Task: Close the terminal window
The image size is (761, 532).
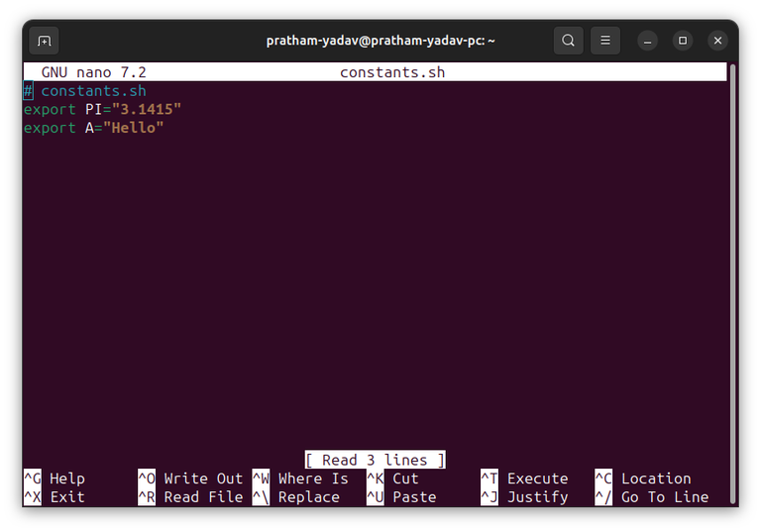Action: (717, 41)
